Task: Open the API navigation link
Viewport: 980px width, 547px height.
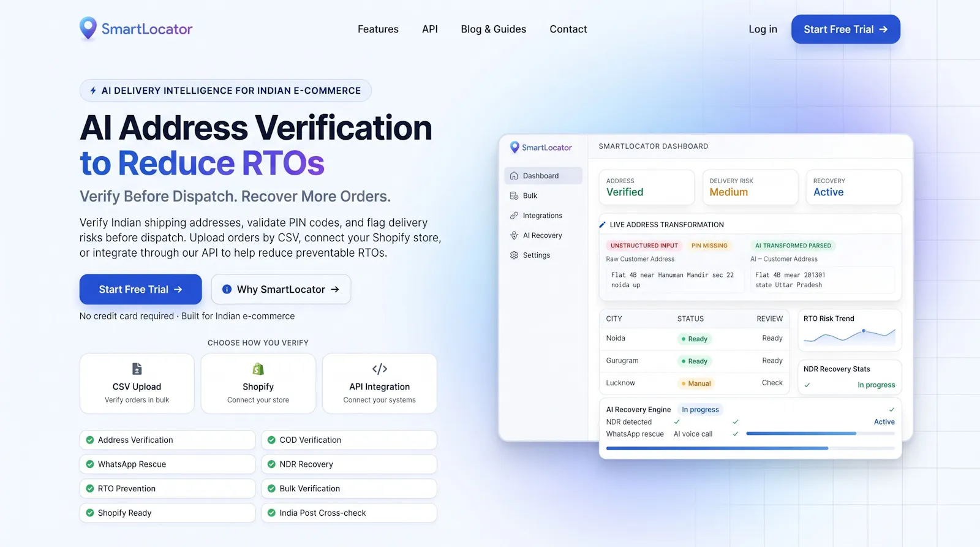Action: tap(430, 29)
